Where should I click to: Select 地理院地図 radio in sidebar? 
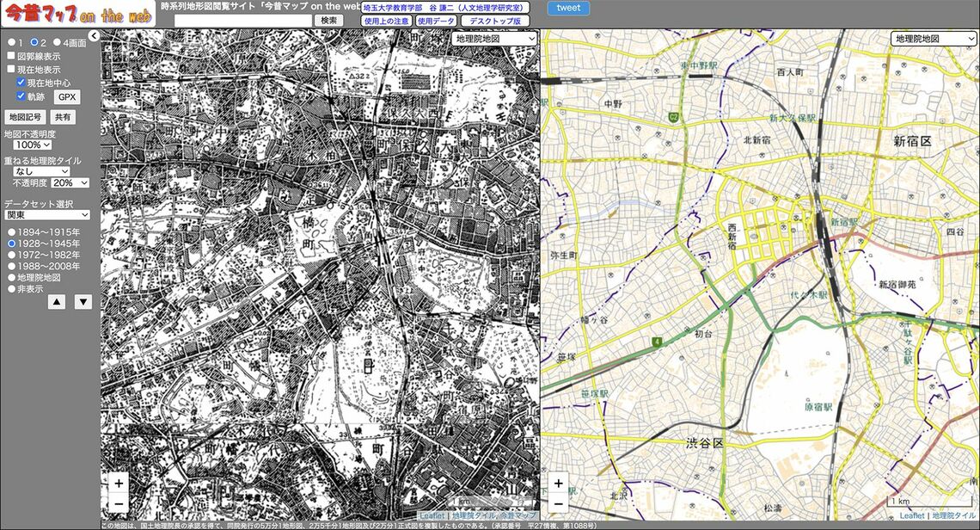tap(11, 277)
